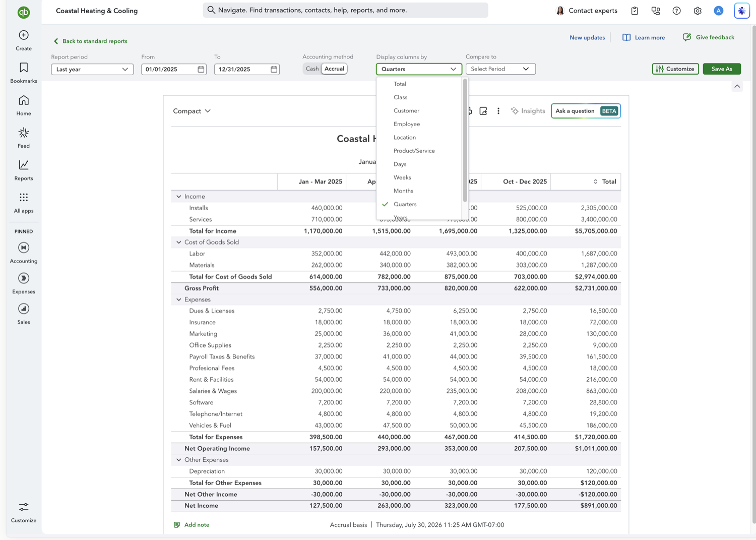Collapse the Expenses section
Viewport: 756px width, 540px height.
[179, 299]
